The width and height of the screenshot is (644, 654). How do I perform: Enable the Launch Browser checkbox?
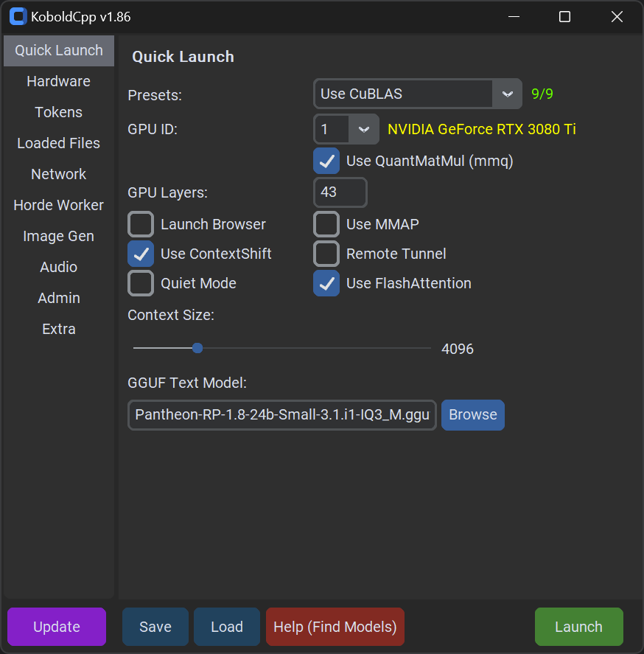(141, 224)
